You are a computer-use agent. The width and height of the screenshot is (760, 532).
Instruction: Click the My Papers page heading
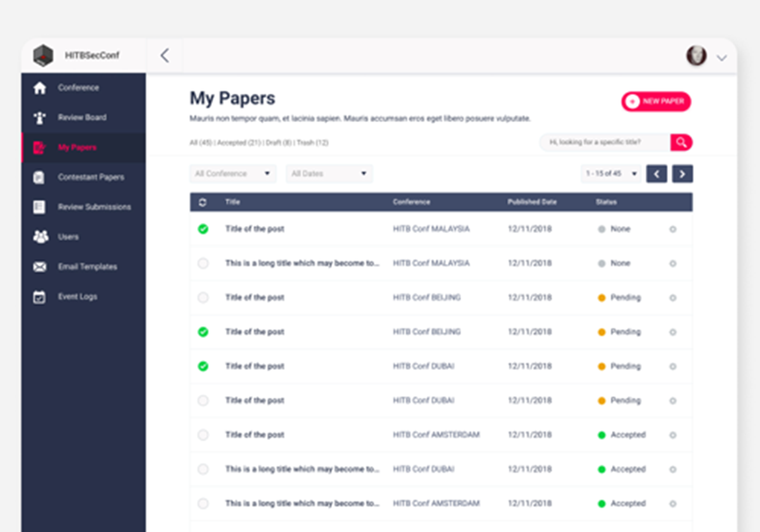pos(232,99)
